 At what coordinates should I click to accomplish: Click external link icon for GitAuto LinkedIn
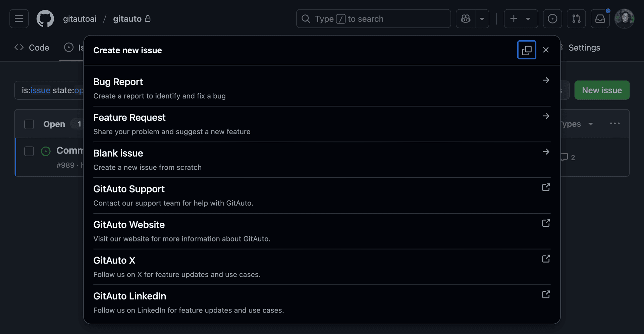tap(546, 294)
